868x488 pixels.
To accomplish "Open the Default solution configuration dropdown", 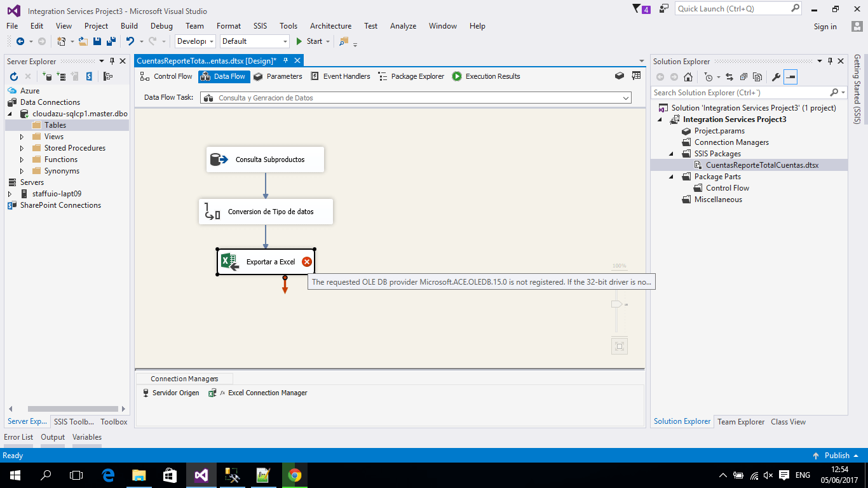I will (285, 41).
